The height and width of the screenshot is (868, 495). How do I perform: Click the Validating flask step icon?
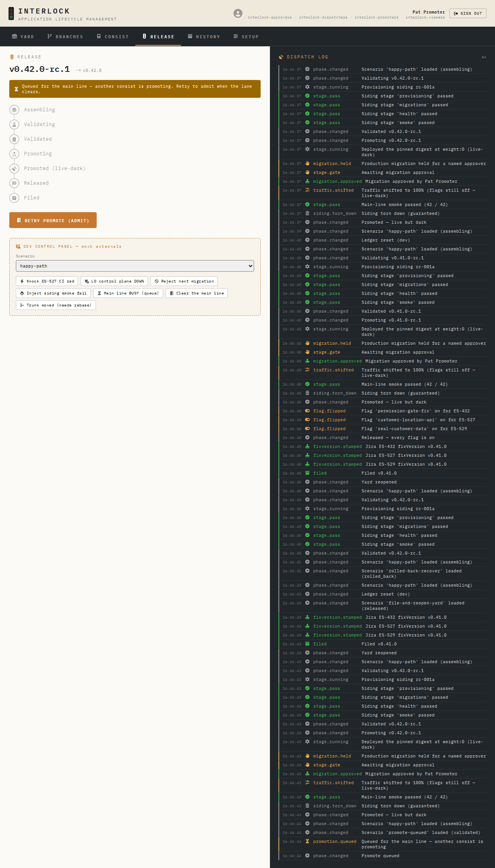pos(14,124)
